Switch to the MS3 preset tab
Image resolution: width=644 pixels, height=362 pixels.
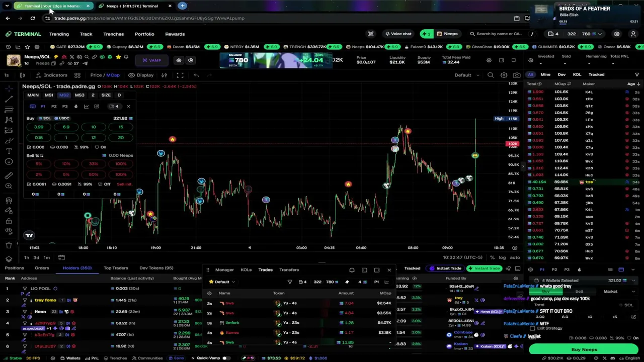pos(79,95)
